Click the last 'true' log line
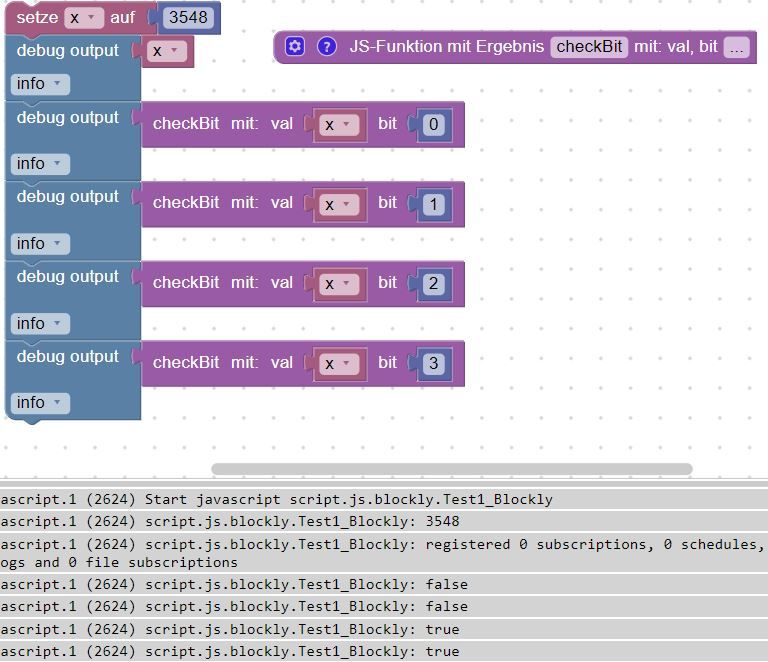The width and height of the screenshot is (768, 662). point(384,652)
